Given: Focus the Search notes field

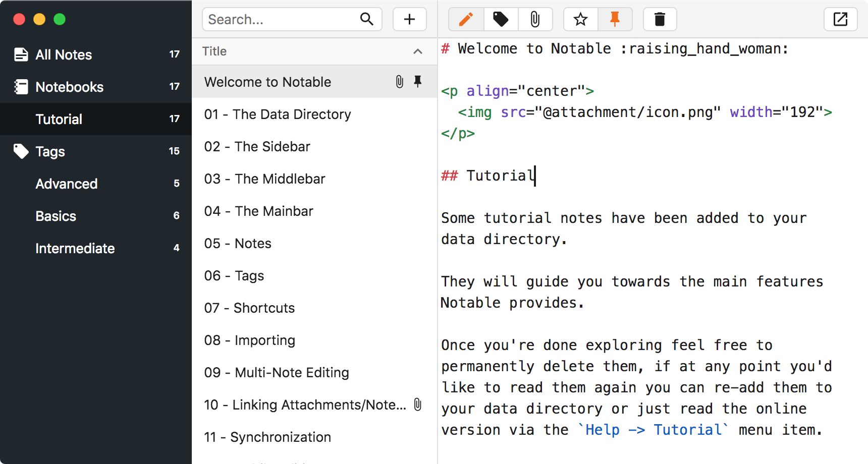Looking at the screenshot, I should click(x=292, y=20).
